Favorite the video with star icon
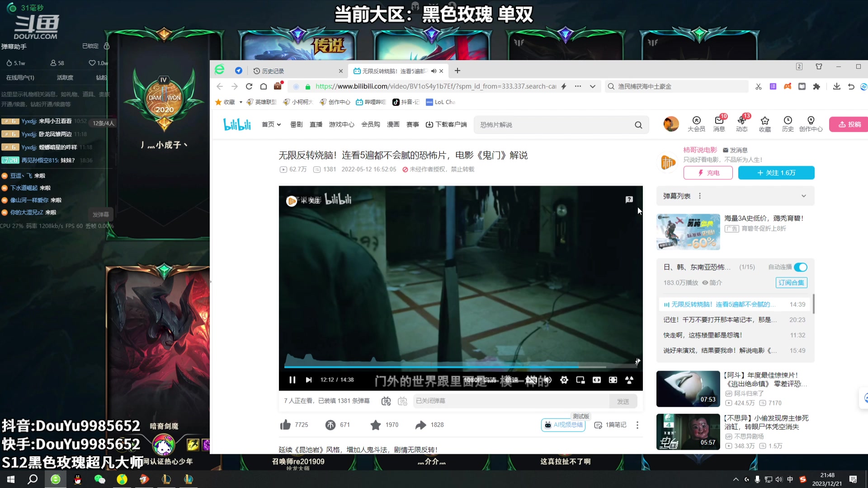 coord(376,425)
